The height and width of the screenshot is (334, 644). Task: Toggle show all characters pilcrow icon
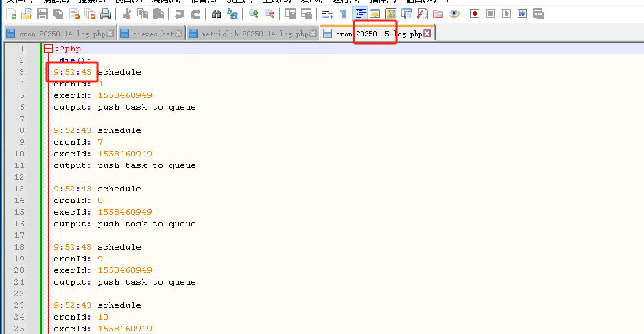[x=344, y=14]
